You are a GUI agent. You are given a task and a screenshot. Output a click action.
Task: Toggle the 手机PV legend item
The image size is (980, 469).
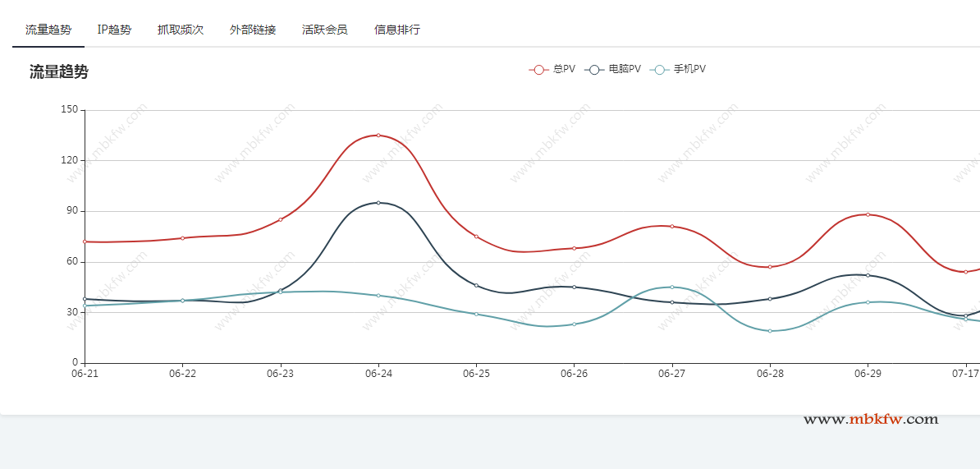pyautogui.click(x=678, y=69)
